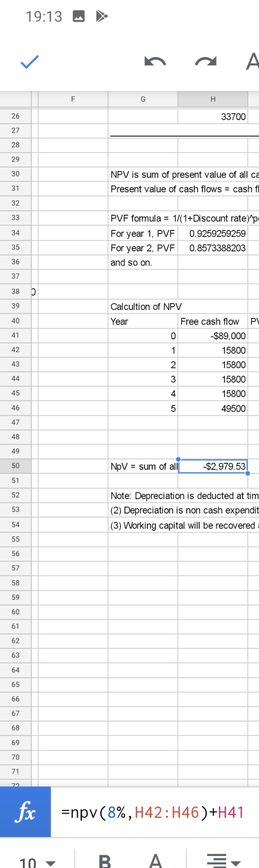
Task: Expand the font size 10 dropdown
Action: coord(38,862)
